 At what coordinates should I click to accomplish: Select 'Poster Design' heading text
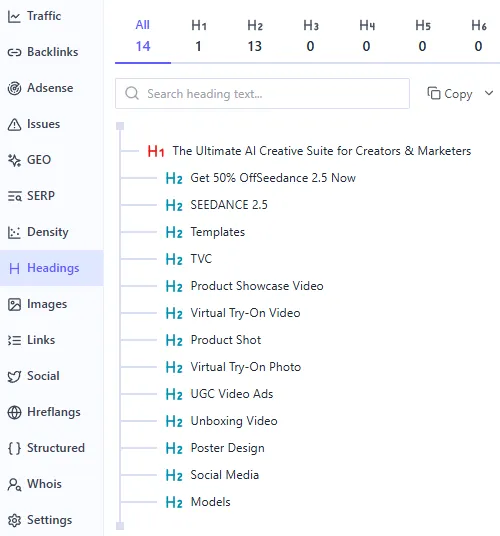(227, 448)
